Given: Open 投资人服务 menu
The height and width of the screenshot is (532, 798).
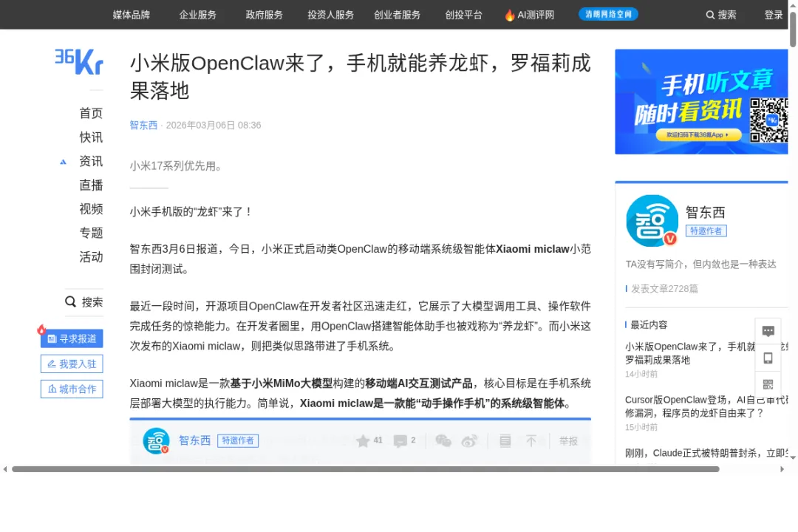Looking at the screenshot, I should [331, 15].
